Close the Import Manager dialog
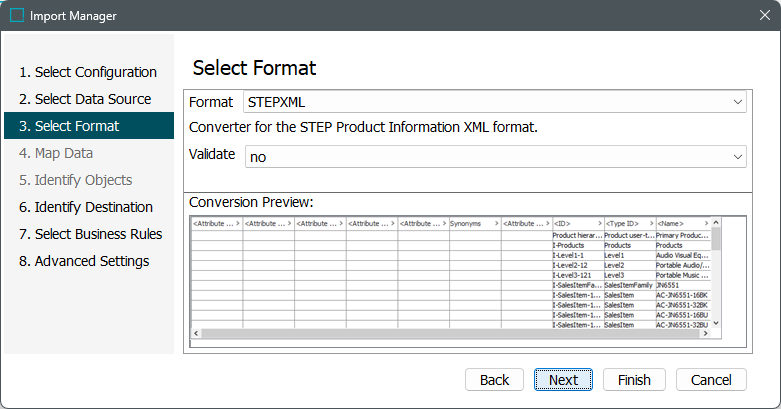The width and height of the screenshot is (781, 409). (763, 16)
